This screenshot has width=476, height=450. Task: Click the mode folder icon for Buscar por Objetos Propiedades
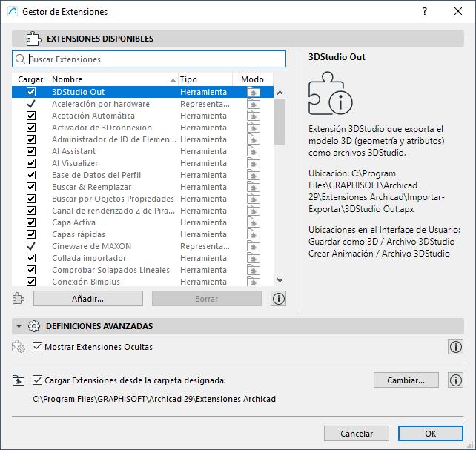coord(254,199)
